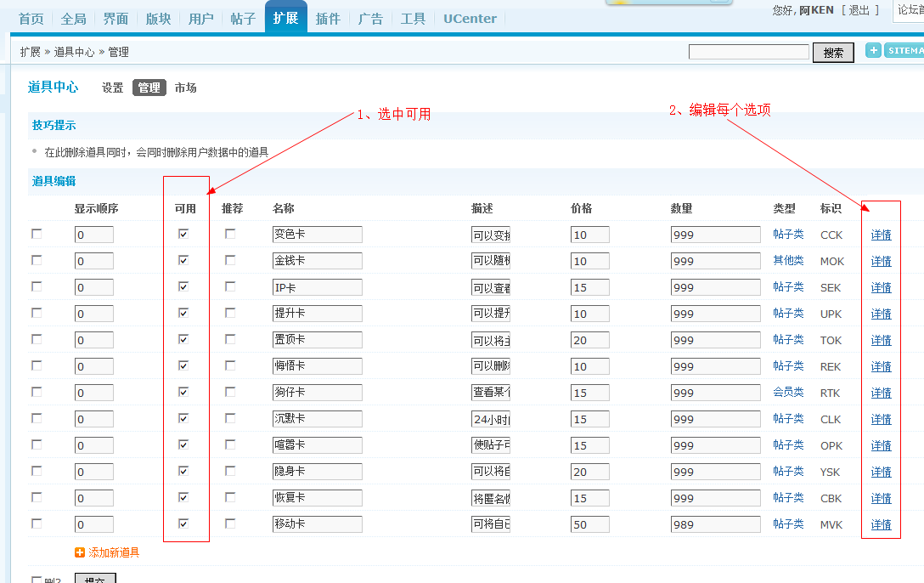Tick the delete checkbox for IP卡 row
924x583 pixels.
[37, 286]
